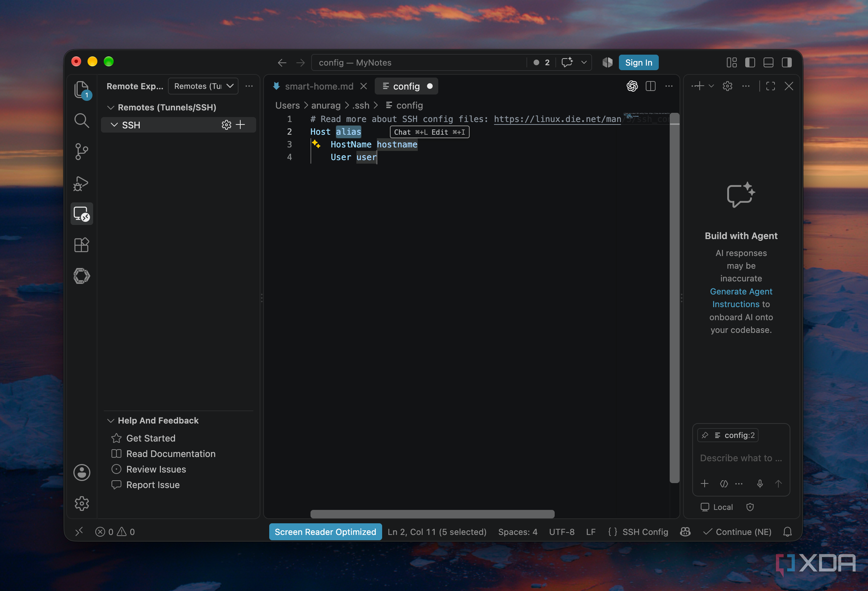The image size is (868, 591).
Task: Open the remote window indicator in status bar
Action: pos(79,532)
